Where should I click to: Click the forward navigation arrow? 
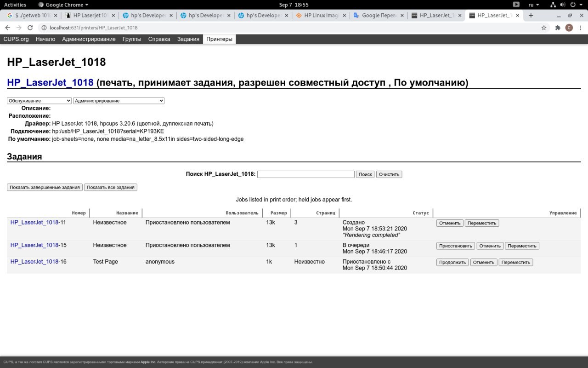[19, 28]
